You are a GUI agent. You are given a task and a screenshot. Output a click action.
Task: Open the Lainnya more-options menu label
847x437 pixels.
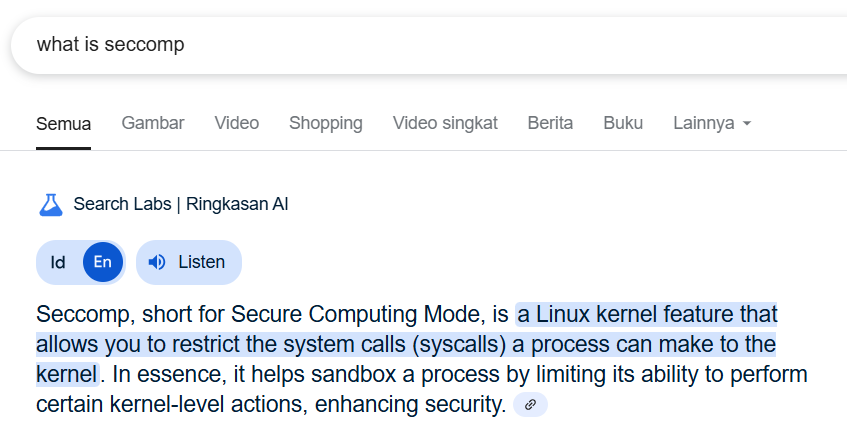pos(703,123)
